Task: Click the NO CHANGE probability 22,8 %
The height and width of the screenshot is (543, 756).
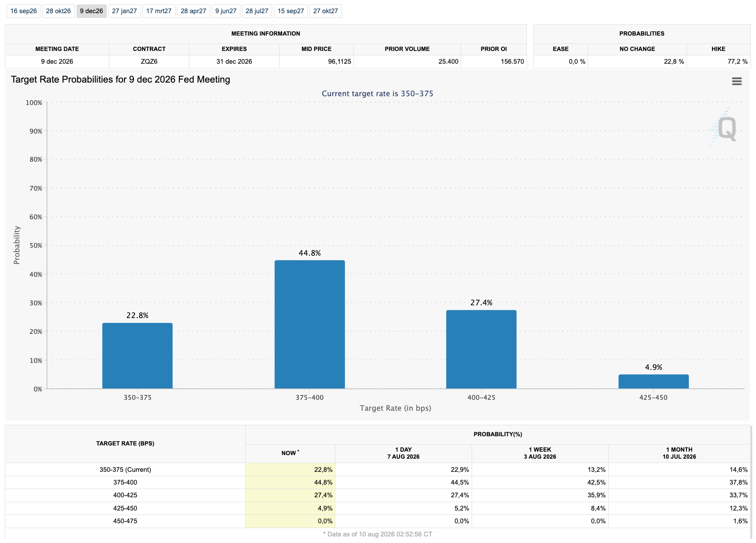Action: tap(674, 62)
